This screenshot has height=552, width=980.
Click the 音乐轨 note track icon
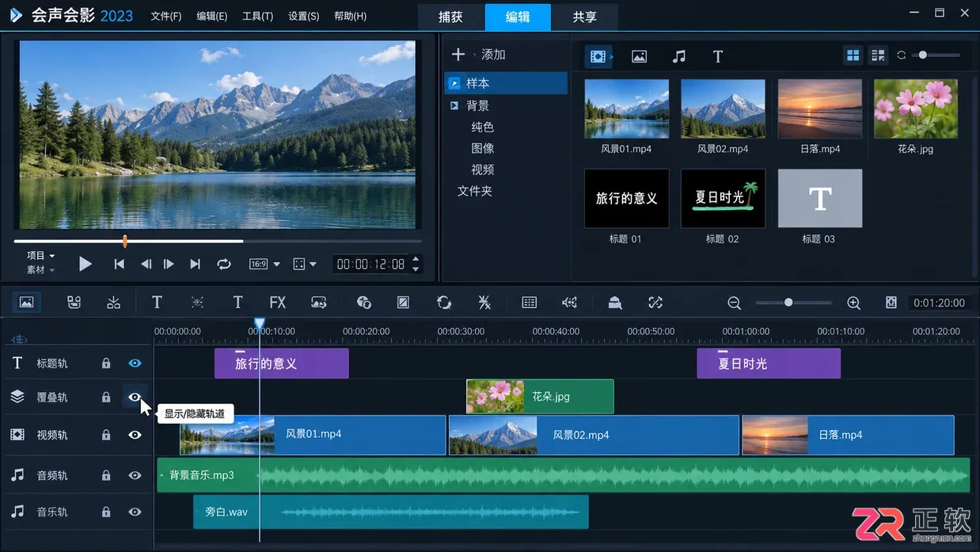click(17, 512)
